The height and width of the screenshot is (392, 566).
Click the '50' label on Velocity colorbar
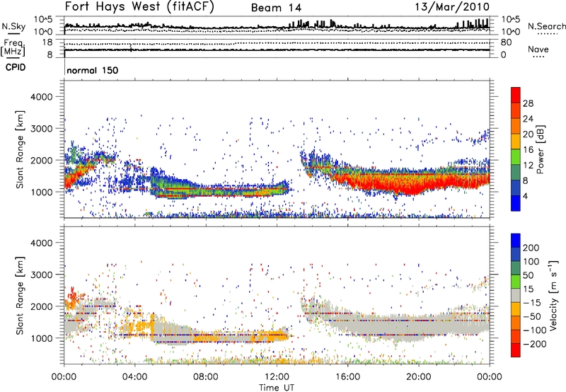pos(528,275)
